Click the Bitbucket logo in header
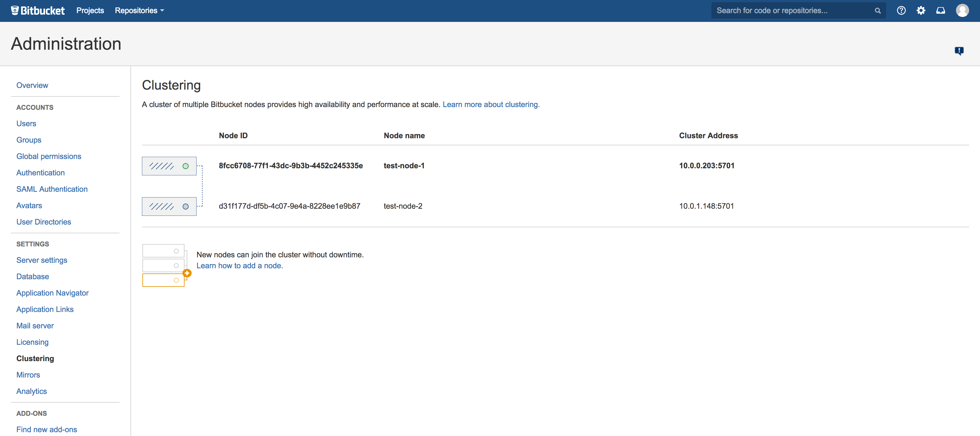 38,10
